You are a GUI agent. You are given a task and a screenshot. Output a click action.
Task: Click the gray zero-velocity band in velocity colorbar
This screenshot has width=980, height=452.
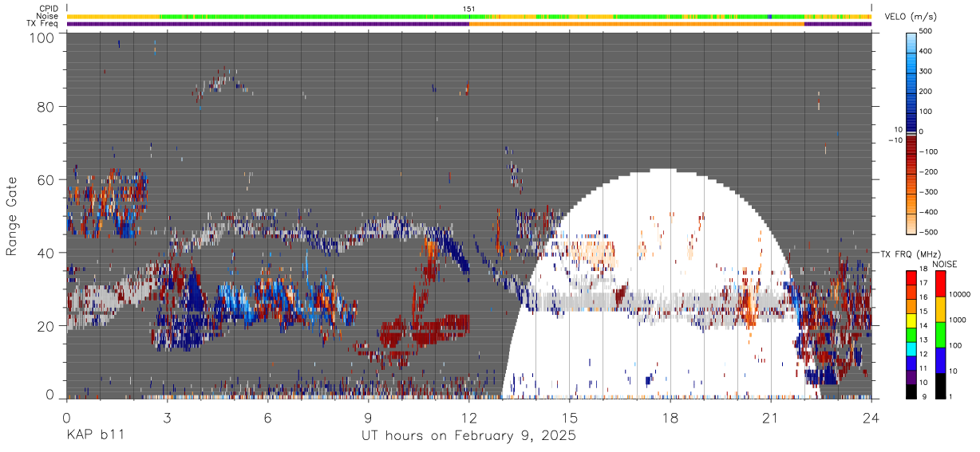(911, 133)
